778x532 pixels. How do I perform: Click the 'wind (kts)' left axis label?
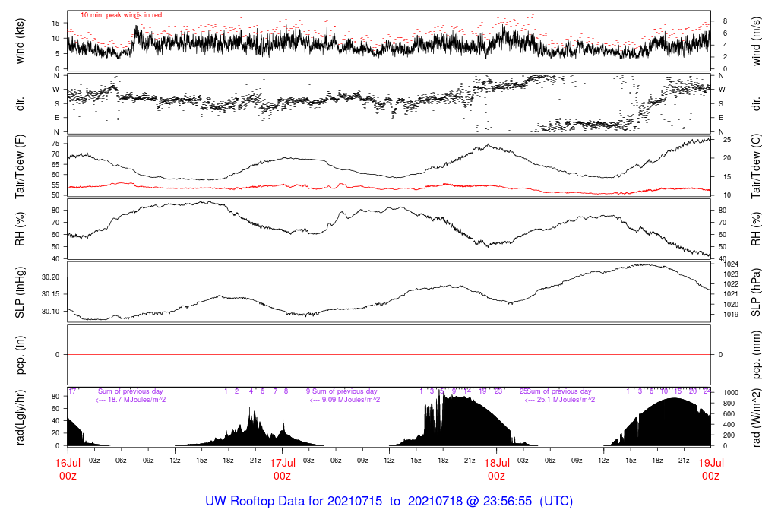[20, 41]
